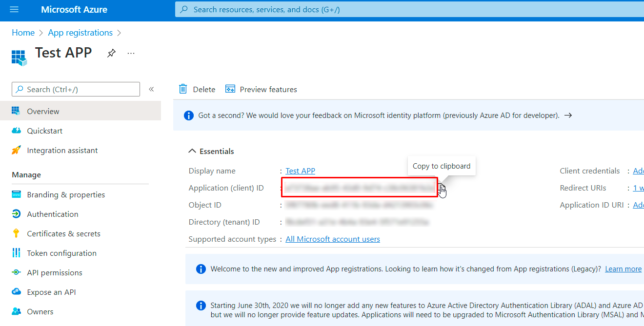Click the Authentication arrow icon
644x326 pixels.
coord(16,214)
